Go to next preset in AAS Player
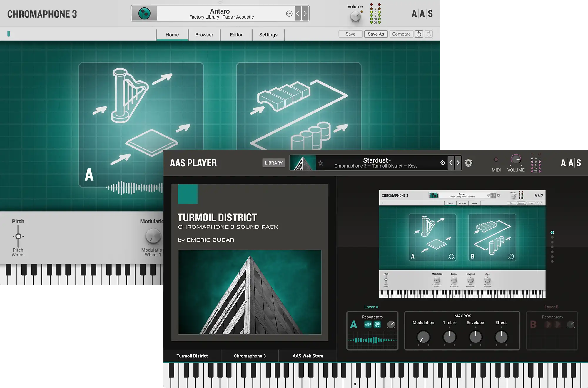Image resolution: width=588 pixels, height=388 pixels. 458,163
